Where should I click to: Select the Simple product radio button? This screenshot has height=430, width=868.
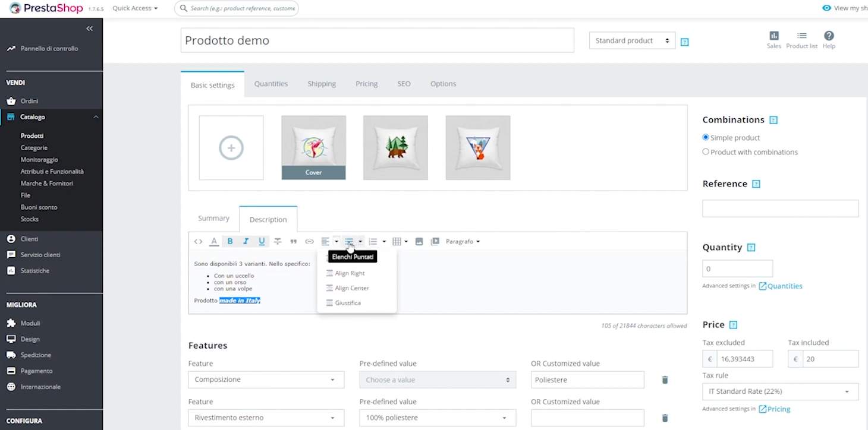point(706,138)
